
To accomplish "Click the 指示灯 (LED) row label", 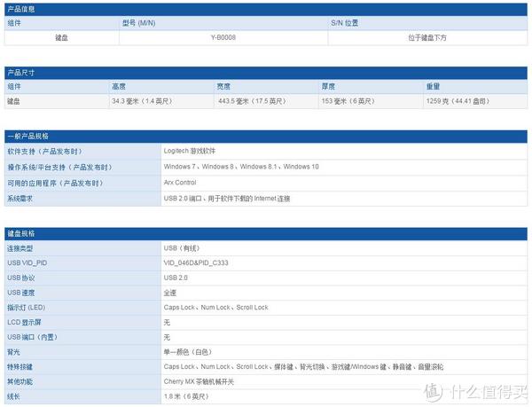I will click(26, 308).
